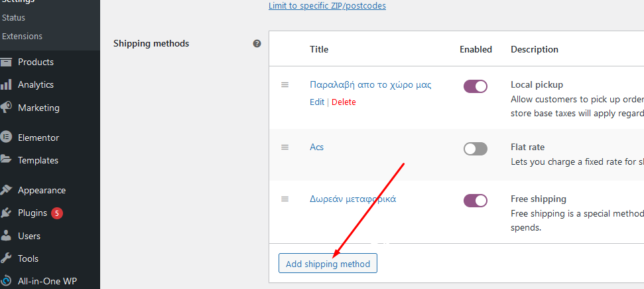Open the Plugins menu with update badge

point(33,213)
